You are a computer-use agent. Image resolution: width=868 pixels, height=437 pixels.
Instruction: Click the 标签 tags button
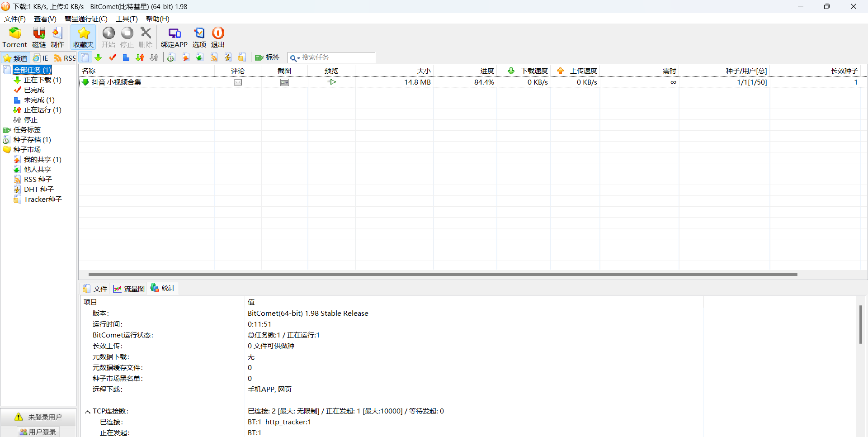[x=267, y=57]
